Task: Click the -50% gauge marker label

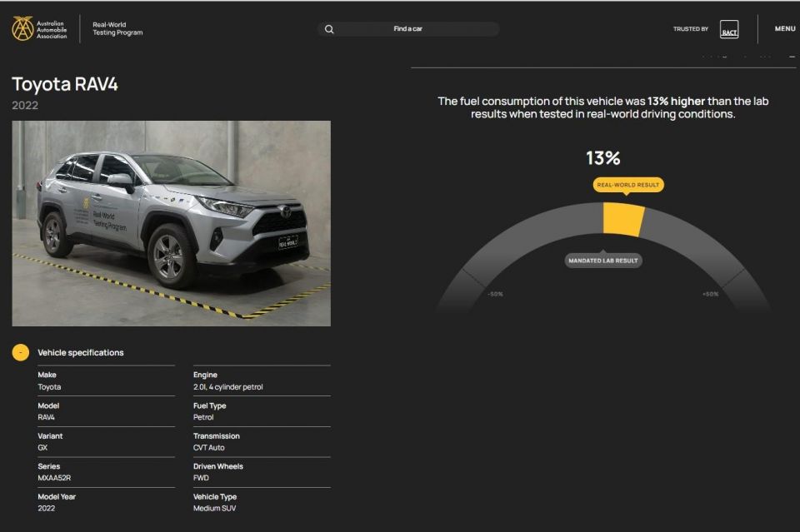Action: point(495,294)
